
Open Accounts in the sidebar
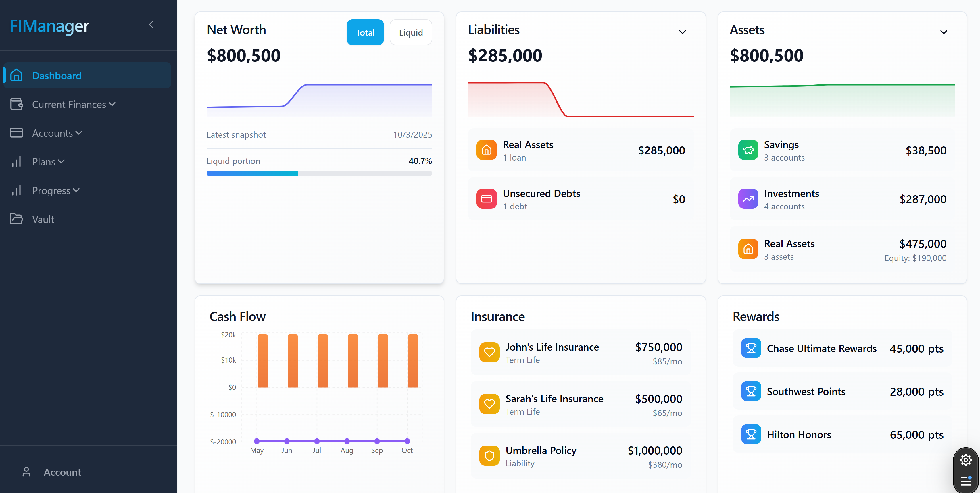click(87, 133)
